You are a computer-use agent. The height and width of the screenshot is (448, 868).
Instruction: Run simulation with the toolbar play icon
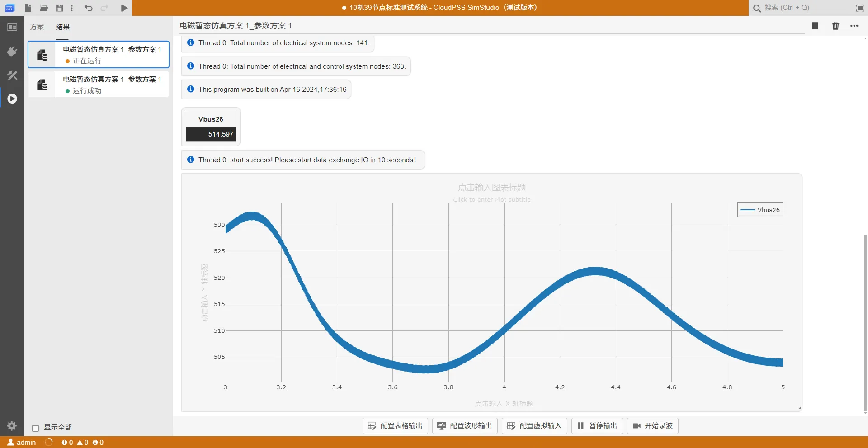[x=124, y=8]
